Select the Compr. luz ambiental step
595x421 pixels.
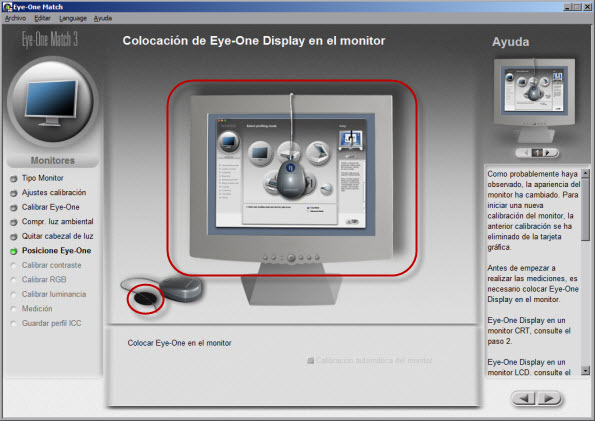pyautogui.click(x=57, y=222)
